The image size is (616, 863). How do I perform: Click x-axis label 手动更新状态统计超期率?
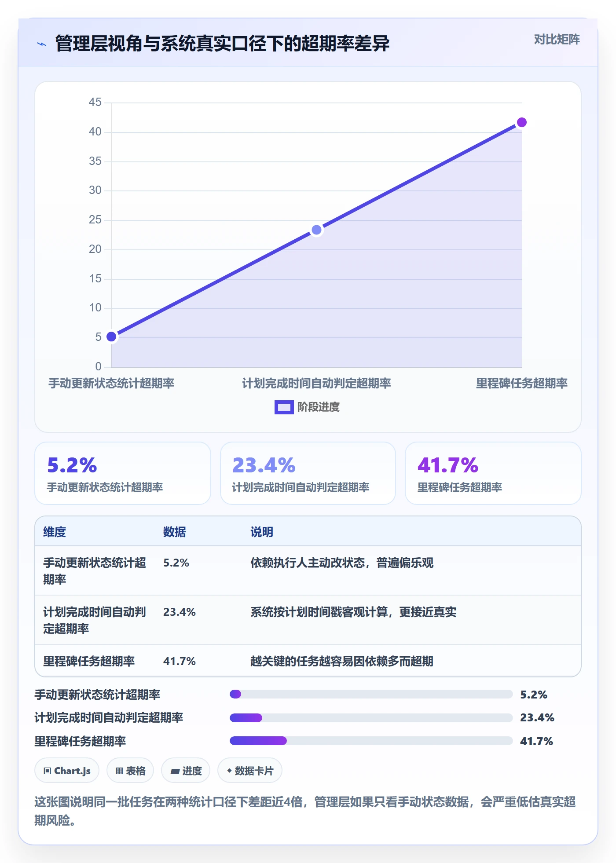click(111, 384)
